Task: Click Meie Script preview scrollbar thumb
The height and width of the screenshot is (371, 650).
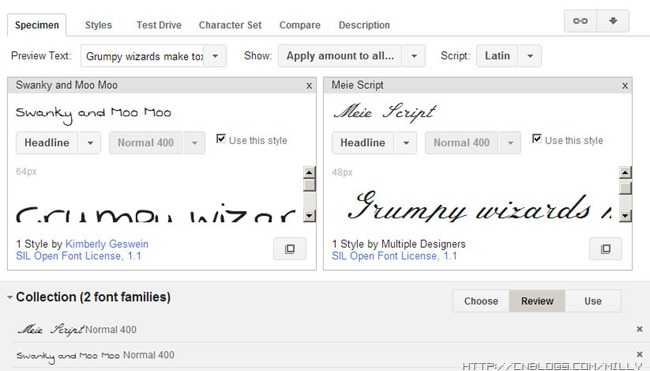Action: point(625,188)
